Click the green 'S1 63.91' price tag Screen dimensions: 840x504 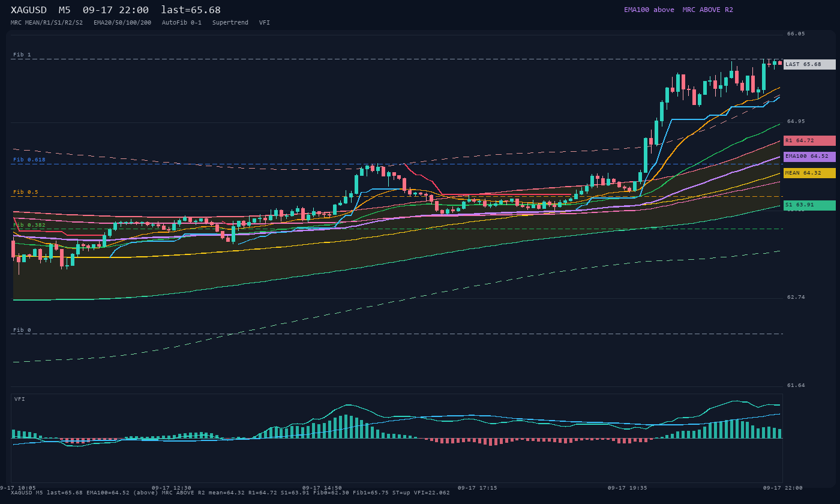(809, 205)
